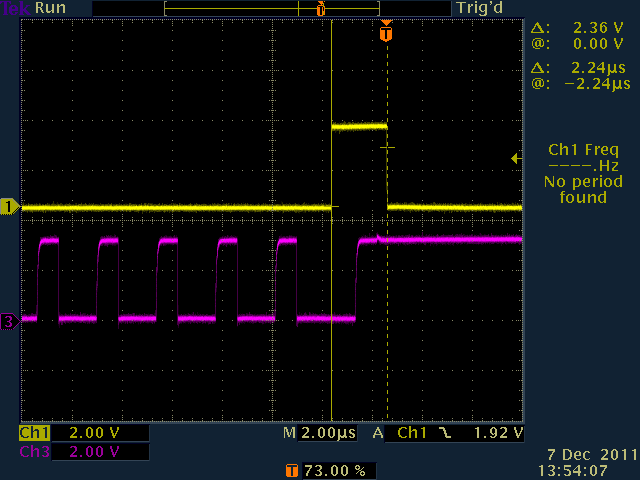Image resolution: width=640 pixels, height=480 pixels.
Task: Click the delta 2.24µs cursor readout
Action: (578, 68)
